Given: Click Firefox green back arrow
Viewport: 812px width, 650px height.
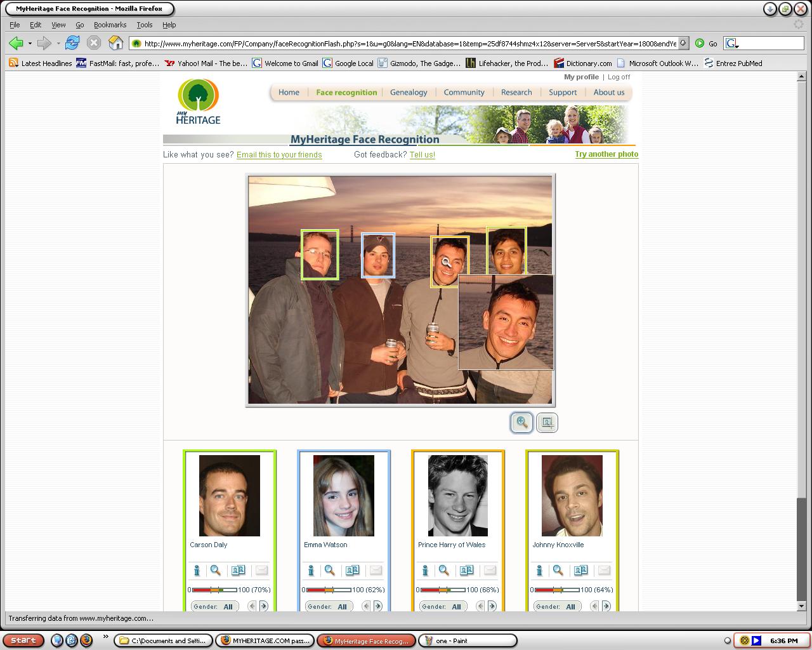Looking at the screenshot, I should pos(16,43).
